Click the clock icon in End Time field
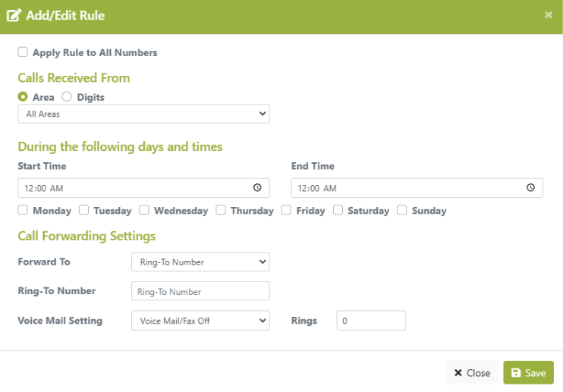 coord(530,187)
